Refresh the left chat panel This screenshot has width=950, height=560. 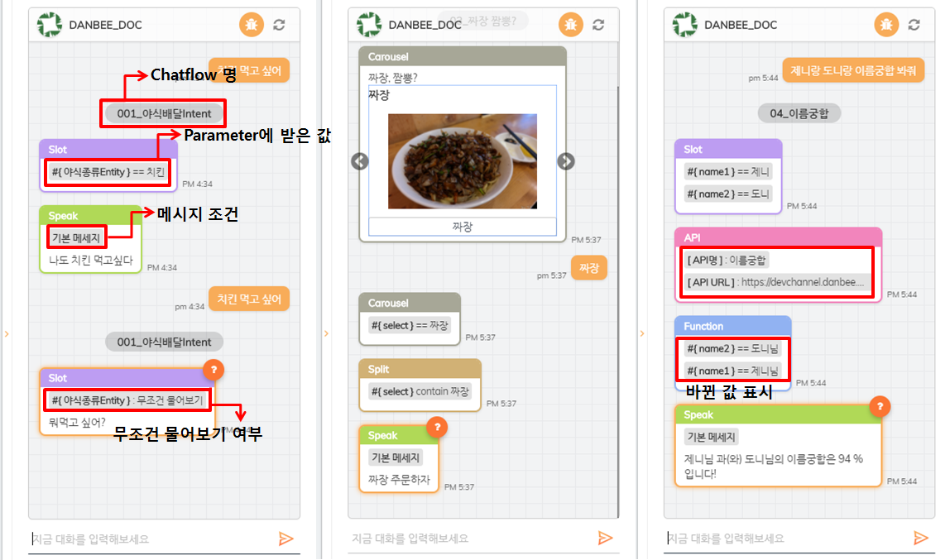(x=279, y=25)
